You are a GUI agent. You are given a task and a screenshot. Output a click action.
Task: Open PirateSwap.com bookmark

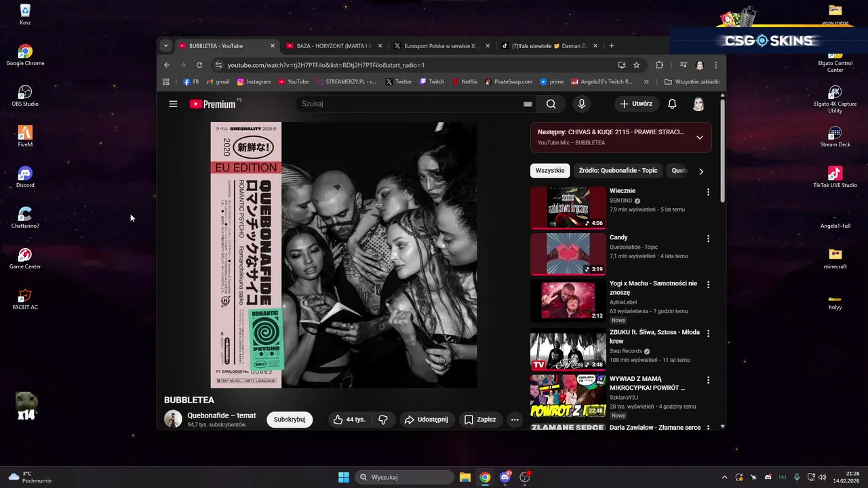(509, 81)
